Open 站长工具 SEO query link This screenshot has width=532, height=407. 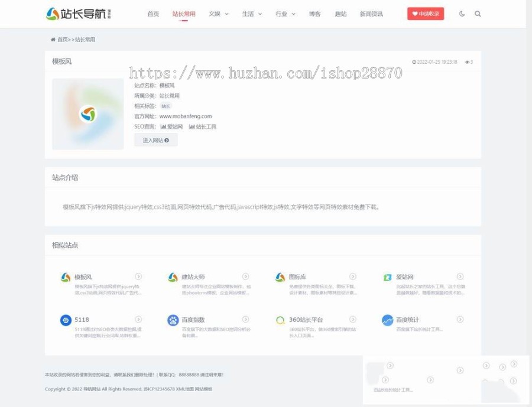(206, 126)
